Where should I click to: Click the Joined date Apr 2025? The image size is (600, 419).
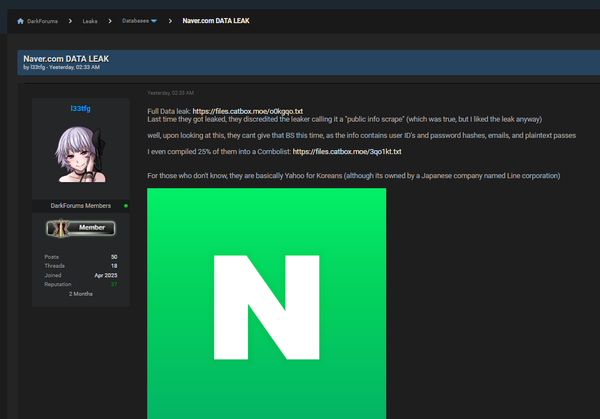click(x=106, y=275)
